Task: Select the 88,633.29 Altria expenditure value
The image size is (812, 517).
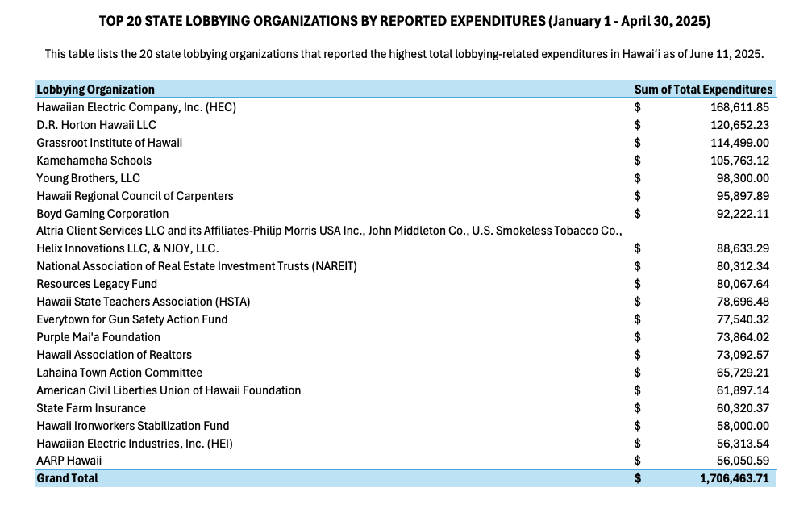Action: click(x=742, y=248)
